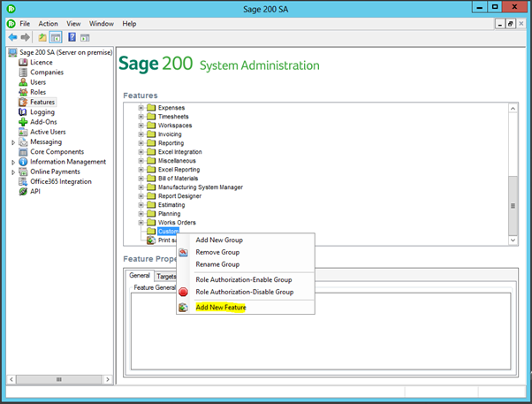Click the Logging book icon
Image resolution: width=532 pixels, height=404 pixels.
(23, 112)
